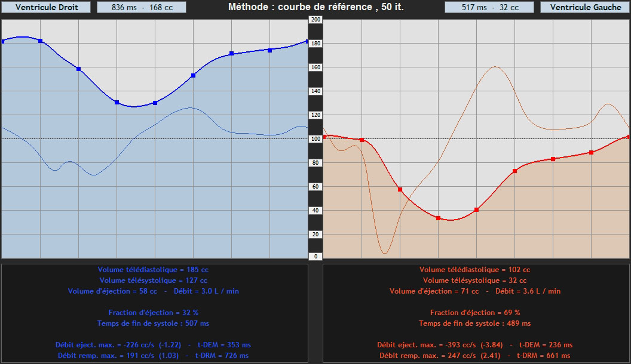Click the blue marker at 159 cc on right ventricle curve
The height and width of the screenshot is (364, 631).
pyautogui.click(x=78, y=69)
